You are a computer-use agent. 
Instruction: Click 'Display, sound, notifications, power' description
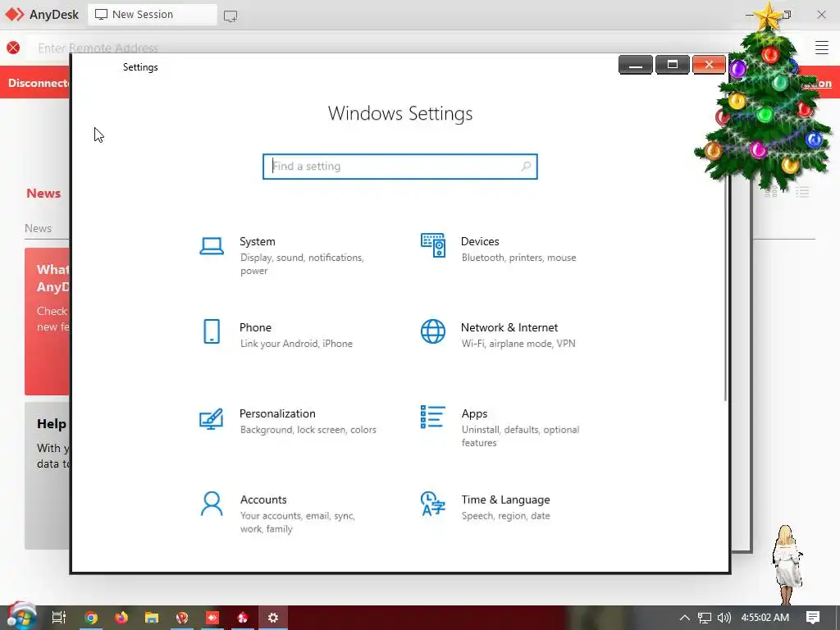point(302,264)
